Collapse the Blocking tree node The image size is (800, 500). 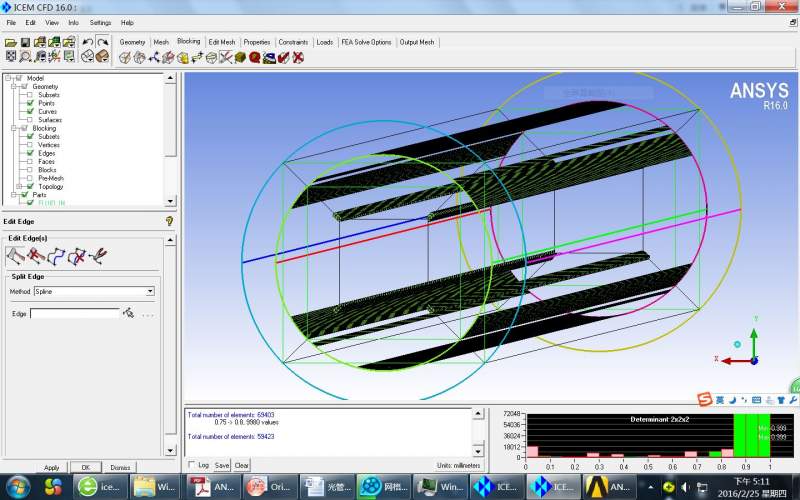tap(14, 128)
